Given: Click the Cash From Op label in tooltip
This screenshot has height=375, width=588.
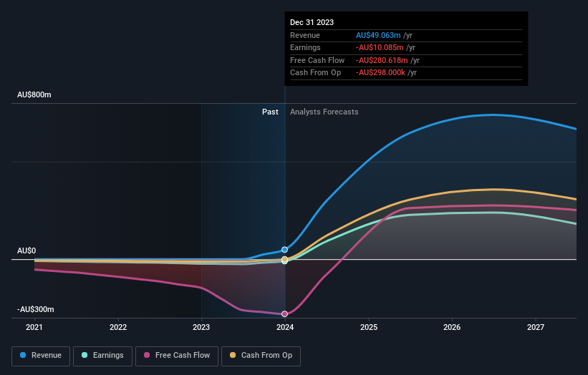Looking at the screenshot, I should click(x=315, y=73).
